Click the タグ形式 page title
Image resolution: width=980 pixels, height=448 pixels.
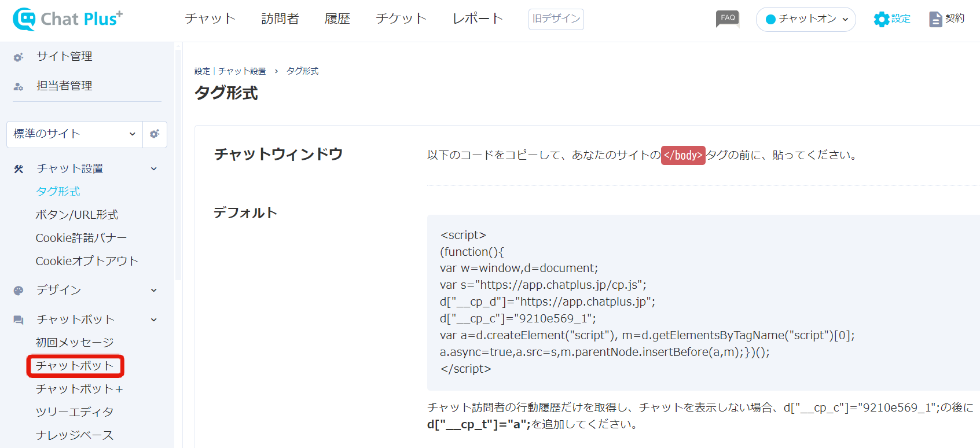tap(226, 93)
